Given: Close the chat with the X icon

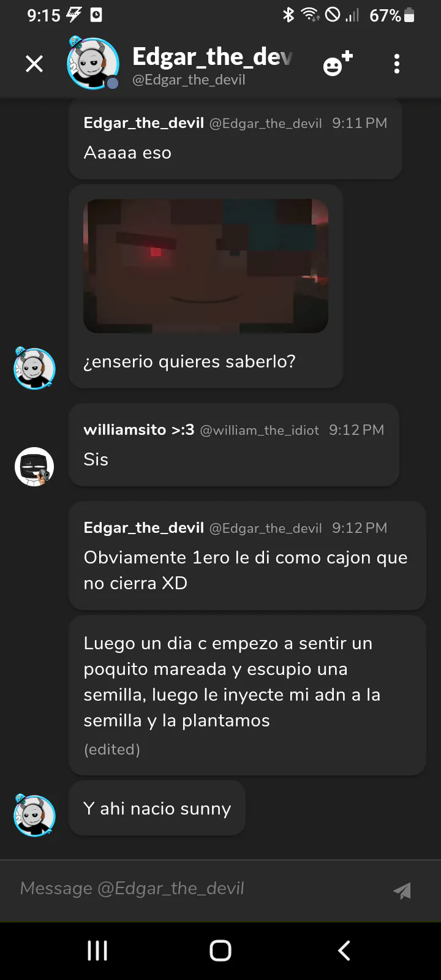Looking at the screenshot, I should [x=34, y=64].
